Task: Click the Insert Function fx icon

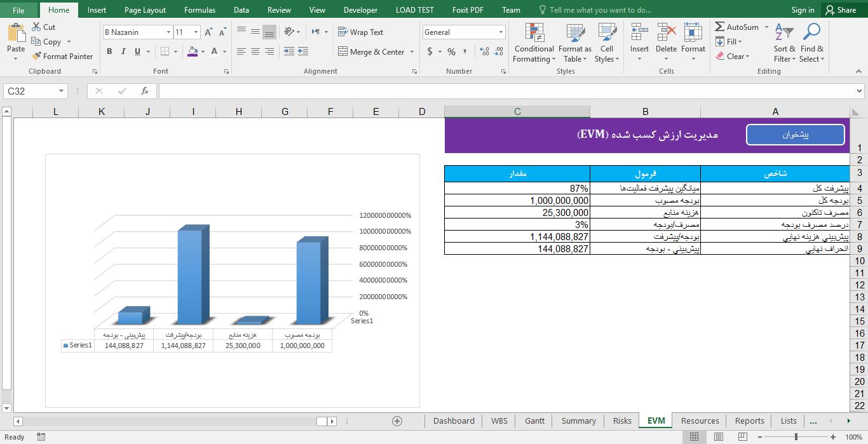Action: [145, 91]
